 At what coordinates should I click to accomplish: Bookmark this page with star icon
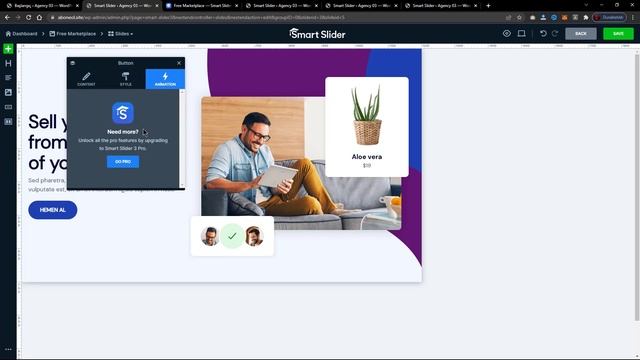click(x=519, y=18)
